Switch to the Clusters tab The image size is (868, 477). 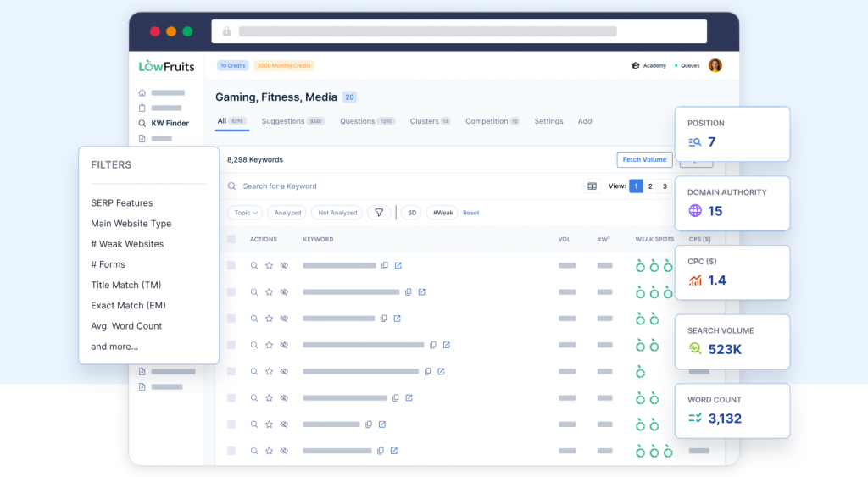(x=430, y=121)
